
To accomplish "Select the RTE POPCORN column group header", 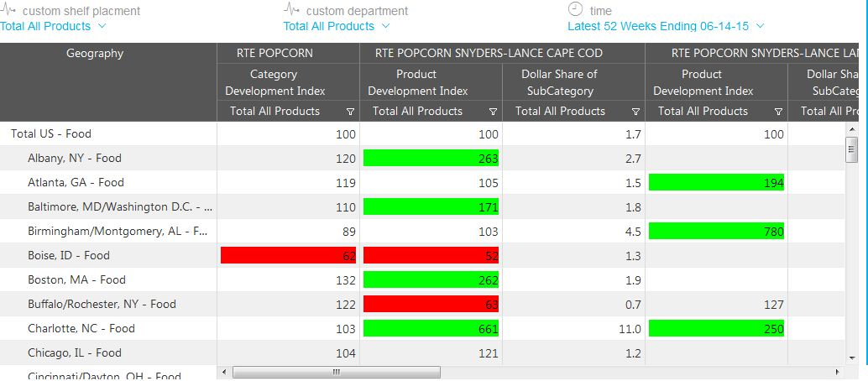I will pos(287,54).
